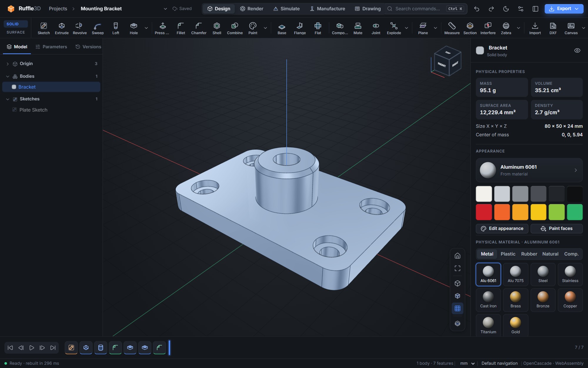Image resolution: width=588 pixels, height=368 pixels.
Task: Open the Mounting Bracket project dropdown
Action: click(165, 9)
